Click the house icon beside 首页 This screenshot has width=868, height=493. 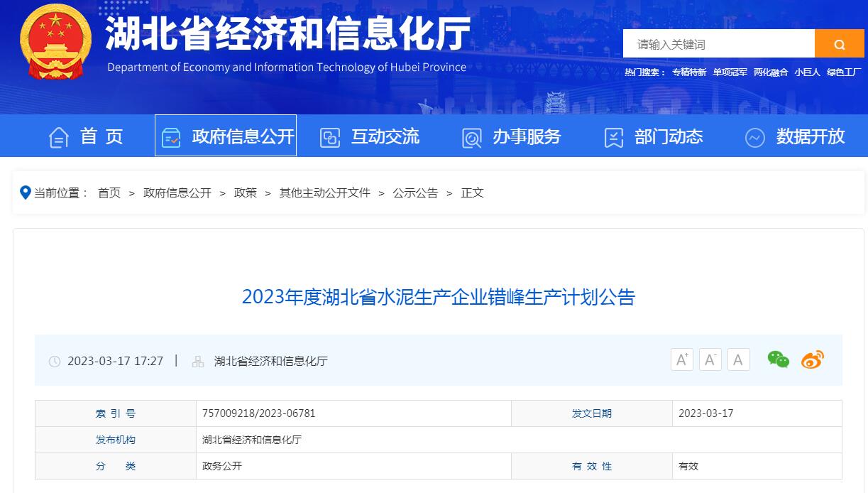59,136
